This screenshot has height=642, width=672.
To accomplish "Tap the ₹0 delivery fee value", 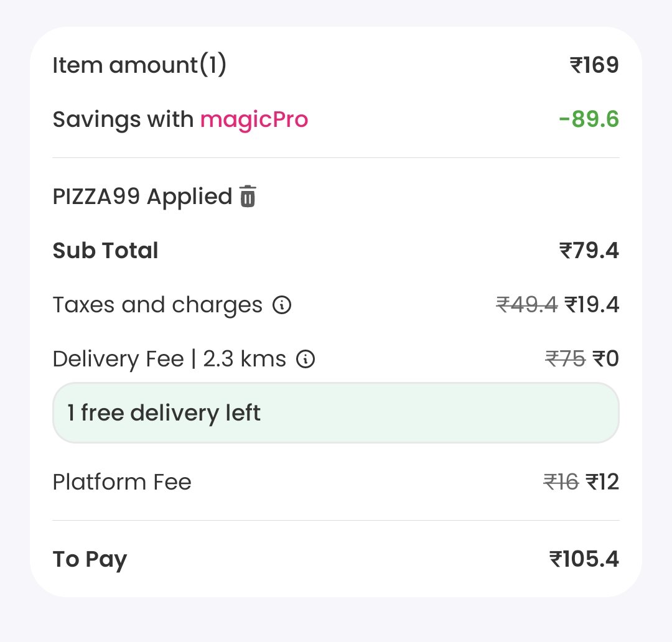I will pos(606,359).
